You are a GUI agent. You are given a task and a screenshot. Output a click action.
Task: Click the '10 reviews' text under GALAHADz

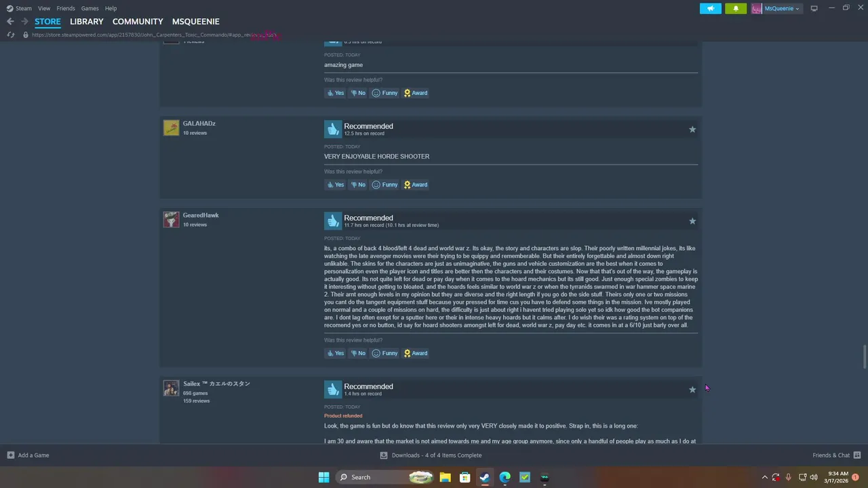pos(195,133)
